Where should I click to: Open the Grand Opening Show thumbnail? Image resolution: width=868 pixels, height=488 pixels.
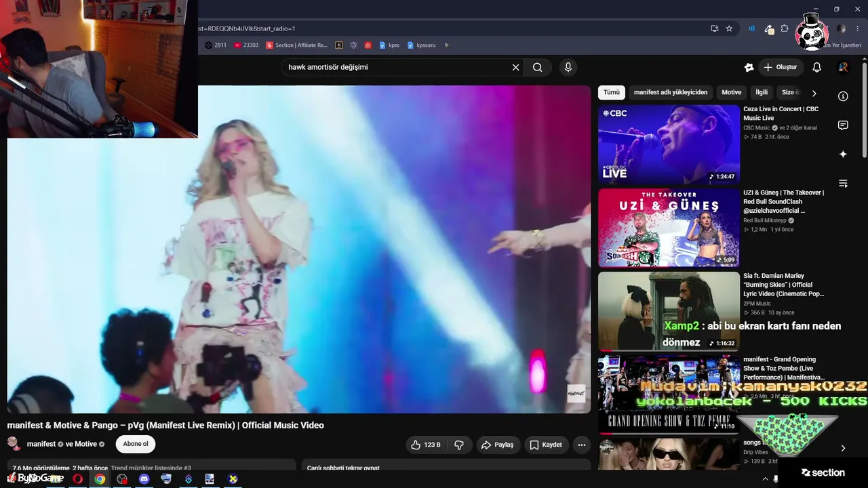(669, 394)
